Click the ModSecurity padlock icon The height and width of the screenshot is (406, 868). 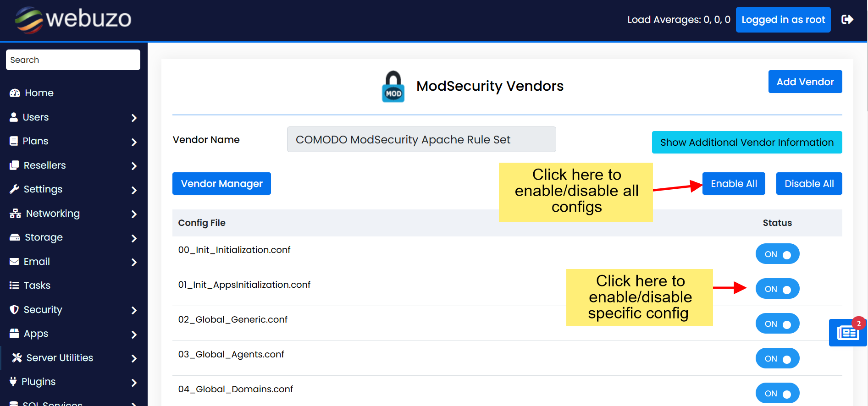point(393,86)
